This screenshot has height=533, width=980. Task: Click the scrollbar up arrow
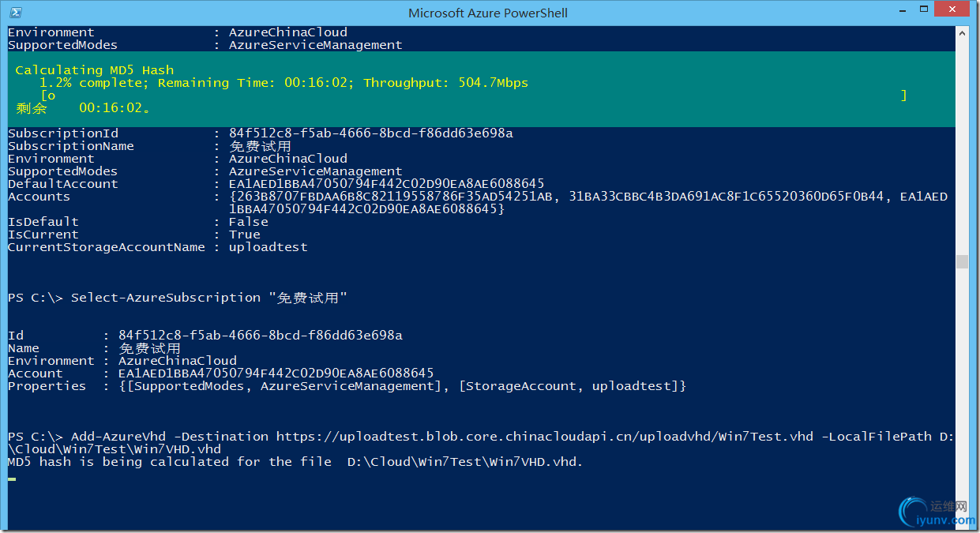click(961, 33)
